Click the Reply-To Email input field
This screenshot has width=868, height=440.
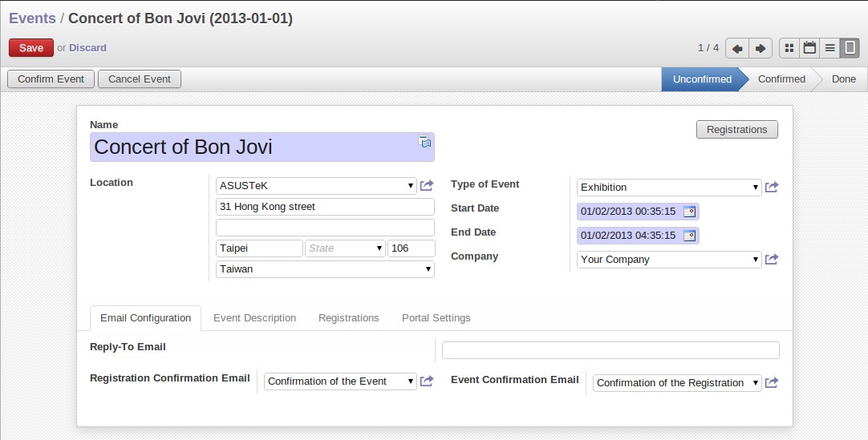tap(610, 350)
